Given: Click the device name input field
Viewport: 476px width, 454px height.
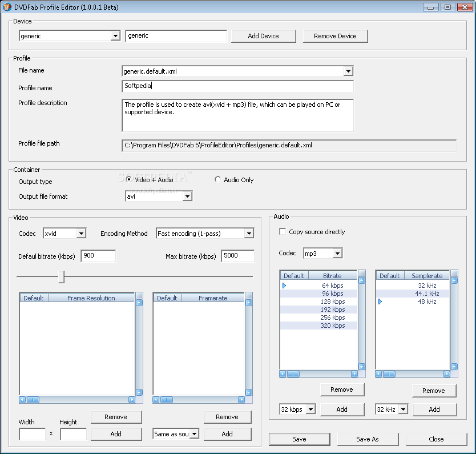Looking at the screenshot, I should click(176, 36).
